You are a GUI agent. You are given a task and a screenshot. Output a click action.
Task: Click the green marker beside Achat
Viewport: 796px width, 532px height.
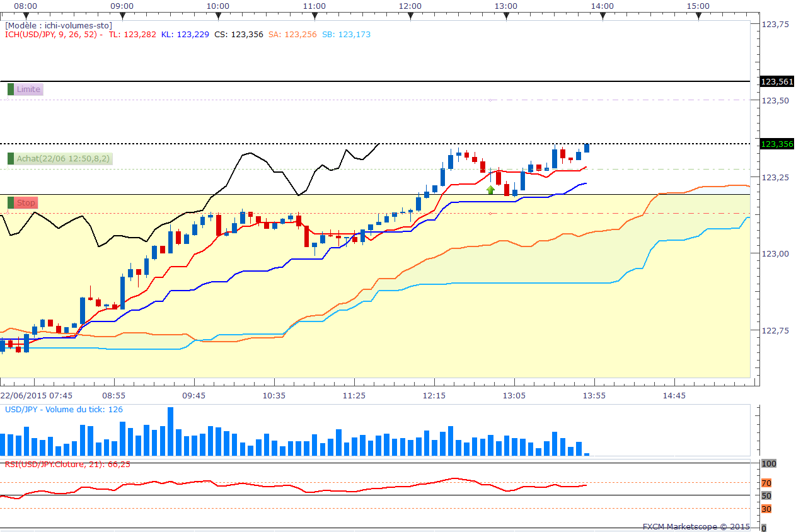click(10, 159)
